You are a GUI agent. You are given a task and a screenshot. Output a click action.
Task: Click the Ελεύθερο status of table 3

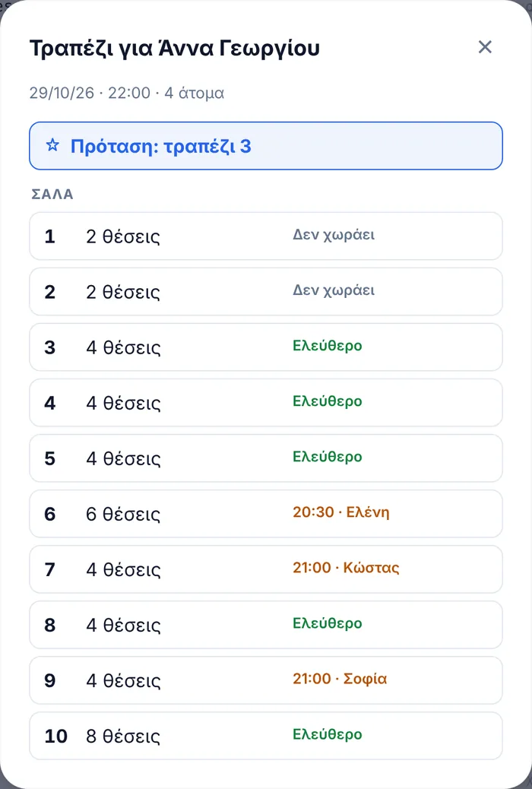[327, 346]
